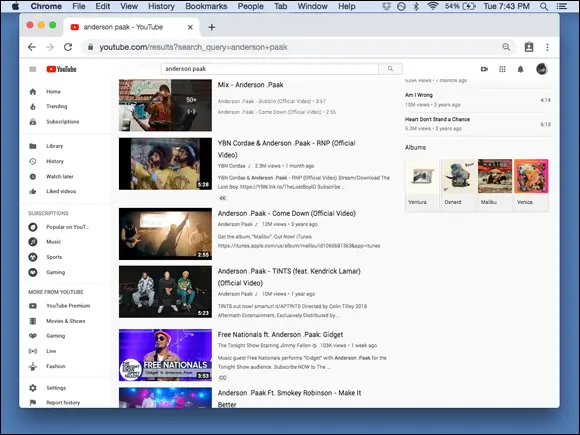Image resolution: width=580 pixels, height=435 pixels.
Task: Play the Free Nationals Gidget thumbnail
Action: coord(165,355)
